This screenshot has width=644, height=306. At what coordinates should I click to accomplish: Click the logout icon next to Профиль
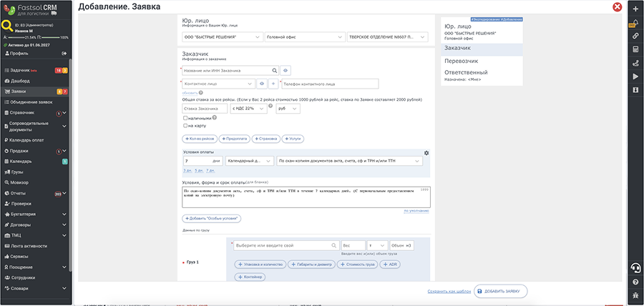pyautogui.click(x=64, y=54)
